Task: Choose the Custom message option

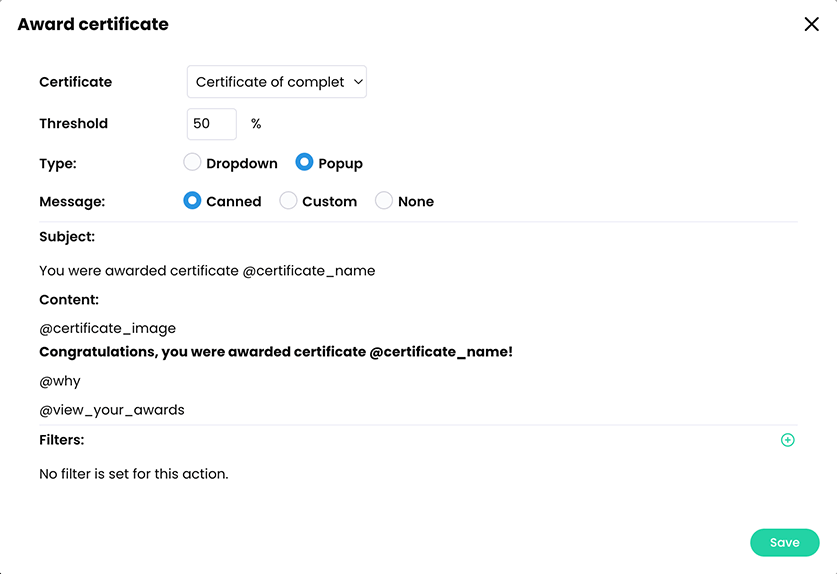Action: point(288,201)
